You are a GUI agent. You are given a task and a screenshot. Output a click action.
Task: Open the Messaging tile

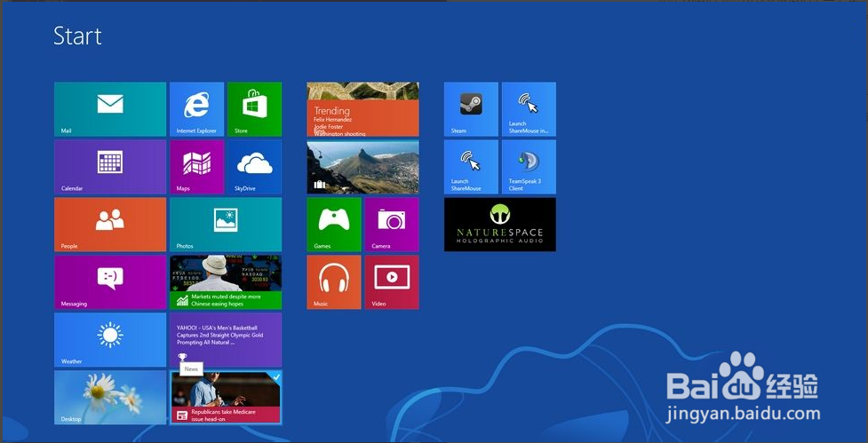[x=110, y=282]
